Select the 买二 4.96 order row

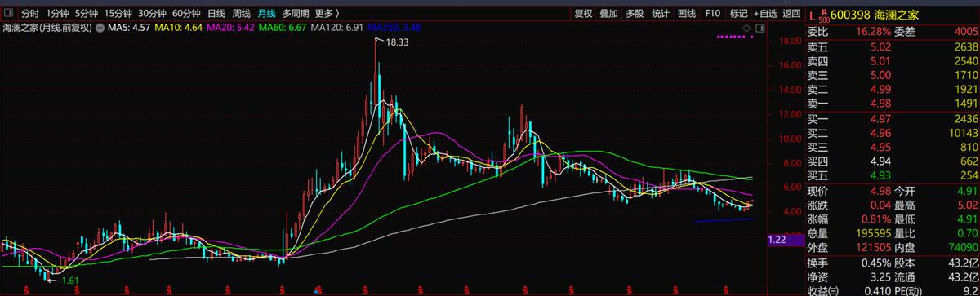(892, 133)
